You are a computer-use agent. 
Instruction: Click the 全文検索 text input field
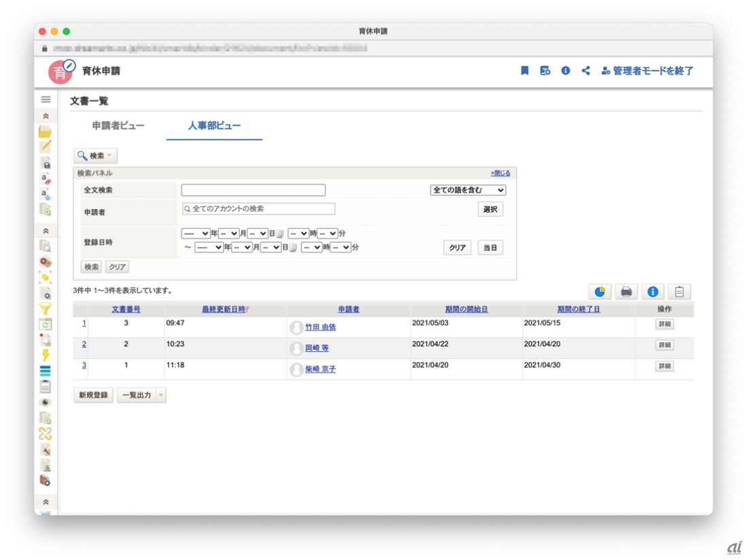[253, 191]
